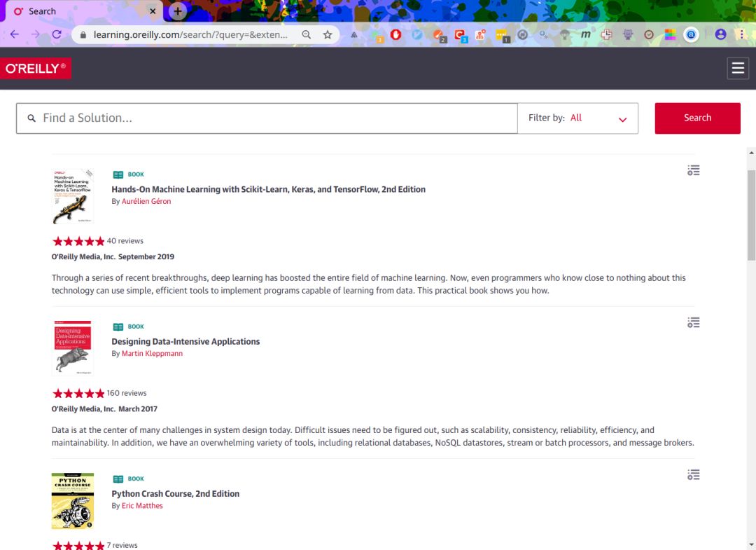
Task: Open the yellow extension with badge 1
Action: (x=502, y=36)
